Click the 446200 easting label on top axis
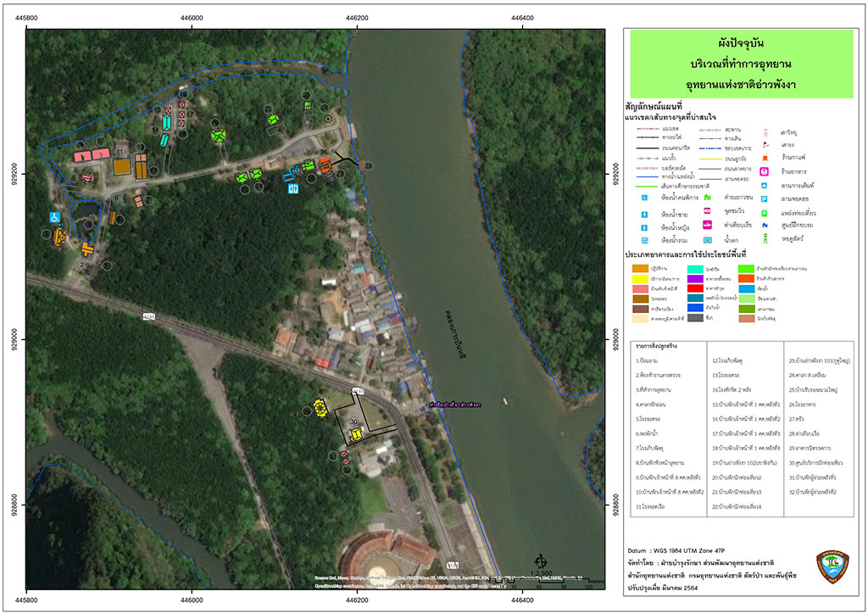The image size is (868, 614). pos(357,19)
